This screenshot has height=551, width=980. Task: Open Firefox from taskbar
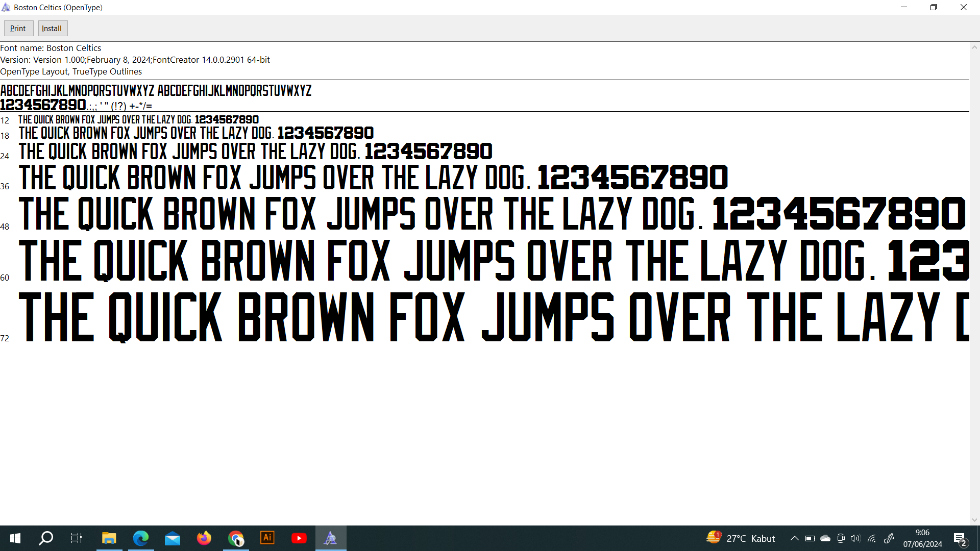204,538
